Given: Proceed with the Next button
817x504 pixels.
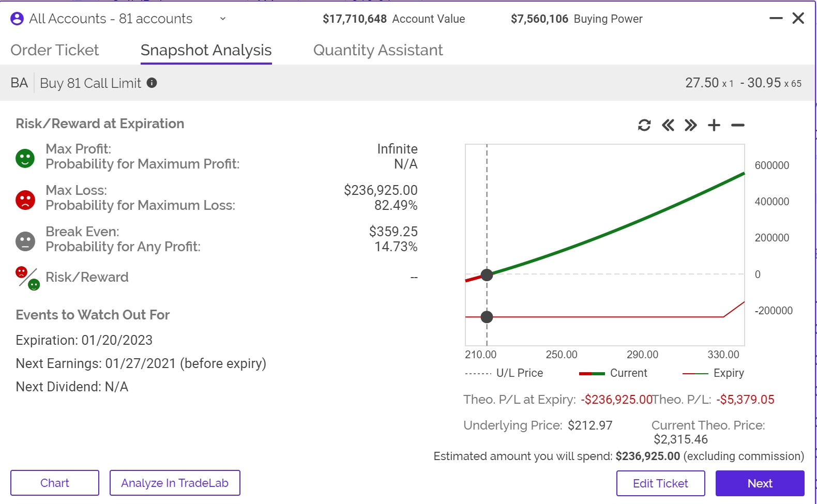Looking at the screenshot, I should coord(760,483).
